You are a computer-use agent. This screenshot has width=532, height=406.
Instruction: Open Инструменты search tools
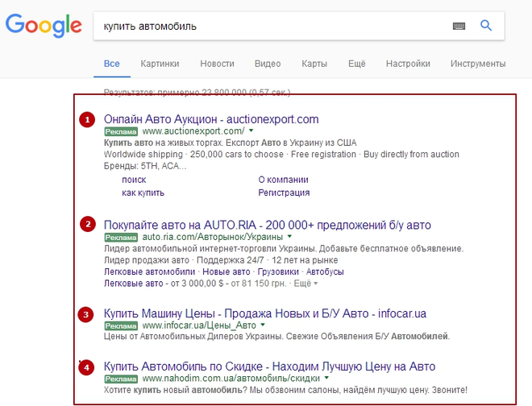[x=478, y=64]
